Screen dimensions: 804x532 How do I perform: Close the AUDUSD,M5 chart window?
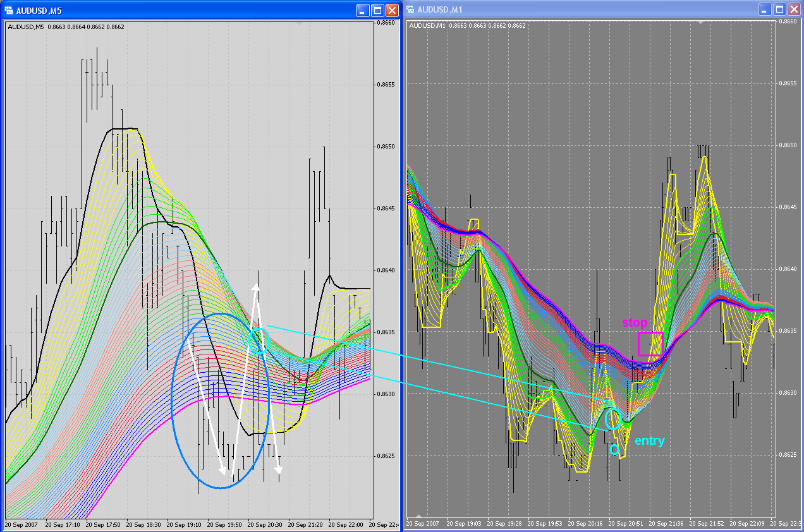[393, 10]
